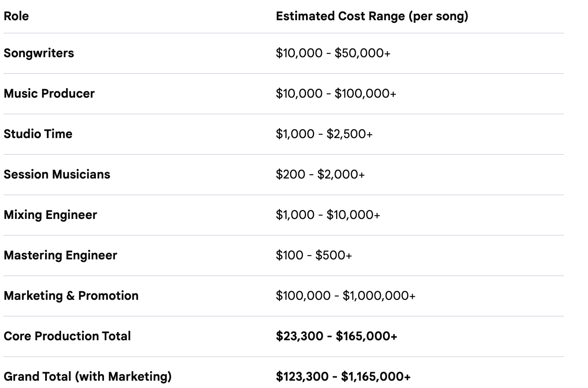This screenshot has height=388, width=588.
Task: Select the $200 - $2,000+ cost cell
Action: click(320, 175)
